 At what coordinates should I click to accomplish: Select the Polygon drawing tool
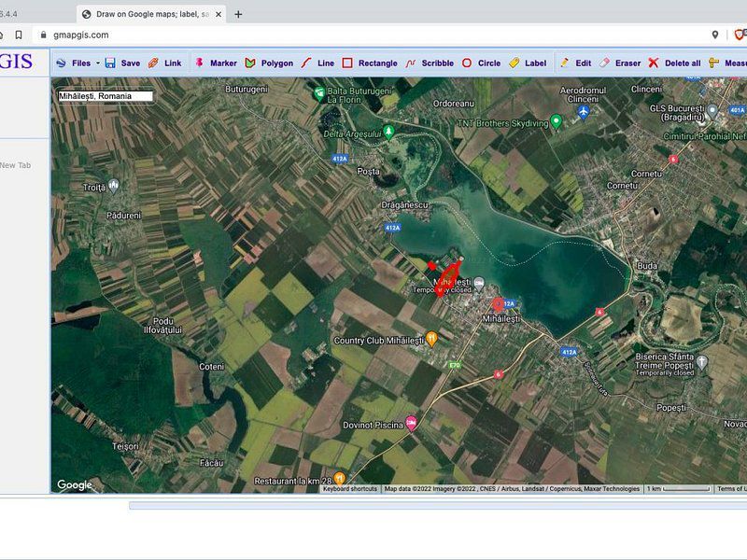pos(269,63)
